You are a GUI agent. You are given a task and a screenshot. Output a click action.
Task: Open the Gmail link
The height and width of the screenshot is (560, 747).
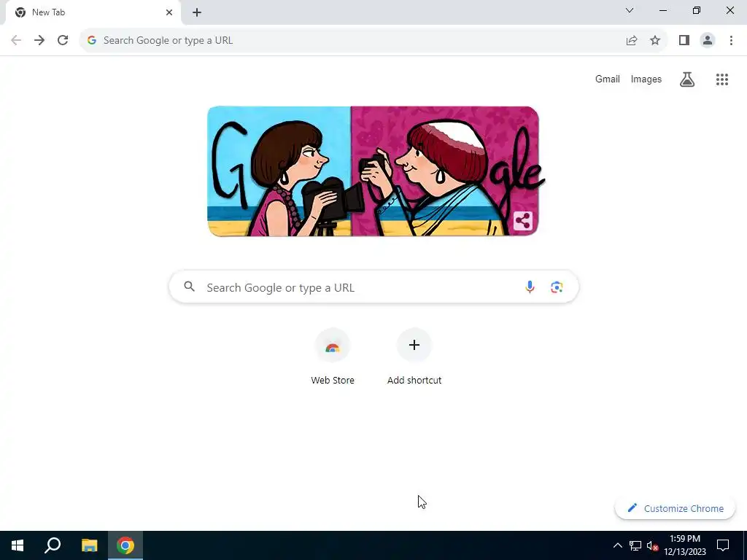(x=608, y=79)
